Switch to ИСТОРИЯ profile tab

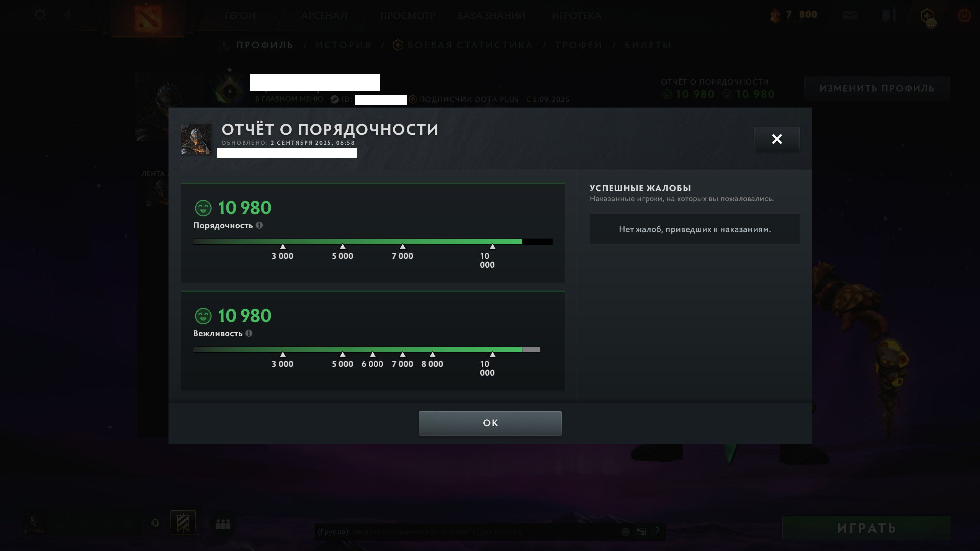point(344,45)
